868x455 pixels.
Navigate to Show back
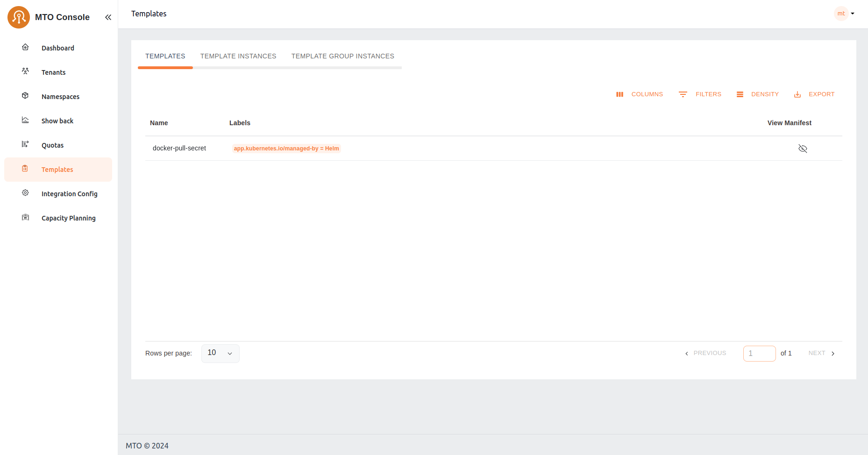pyautogui.click(x=57, y=121)
